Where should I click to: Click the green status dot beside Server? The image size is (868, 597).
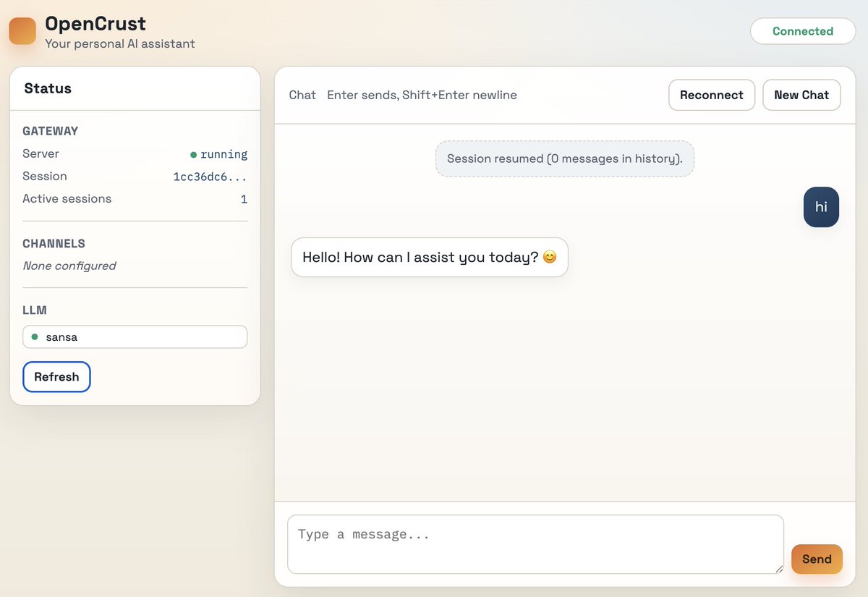point(192,154)
